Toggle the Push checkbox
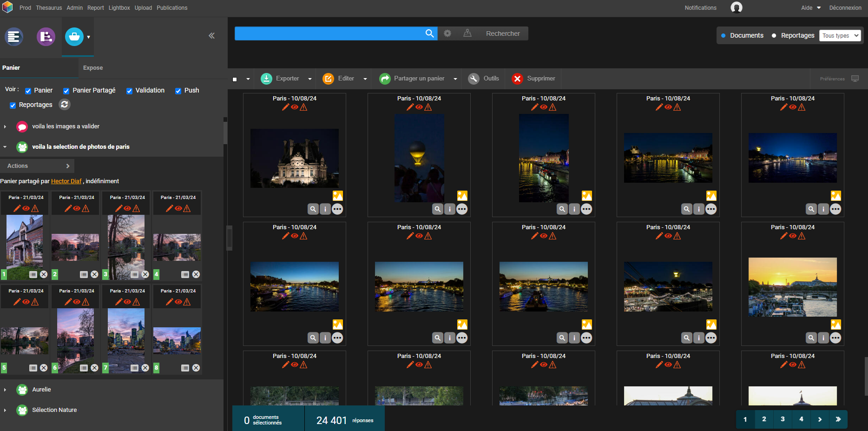This screenshot has width=868, height=431. [x=178, y=91]
